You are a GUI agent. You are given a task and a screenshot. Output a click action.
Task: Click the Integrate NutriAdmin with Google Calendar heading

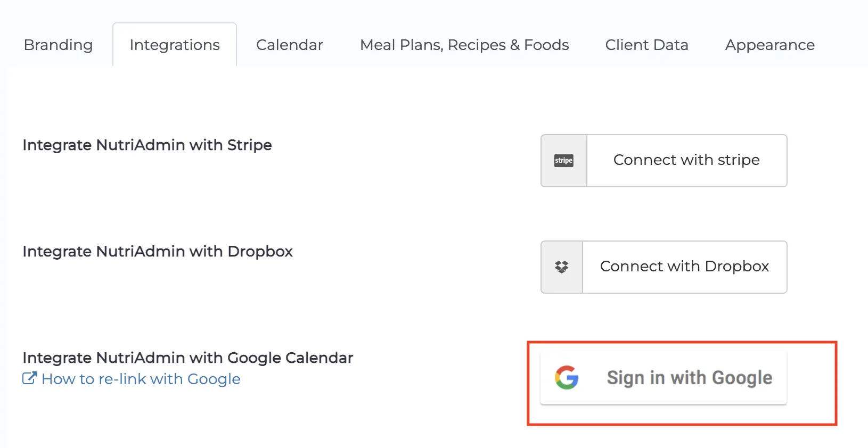[x=187, y=358]
